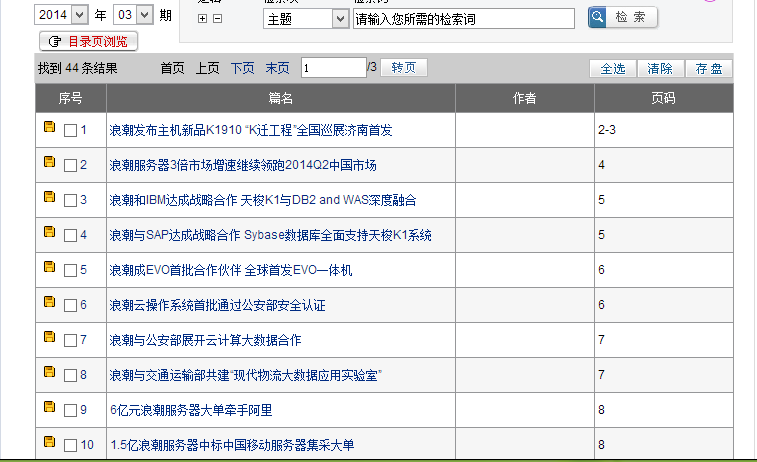Open article 浪潮与交通运输部共建实验室
Viewport: 757px width, 462px height.
click(246, 376)
